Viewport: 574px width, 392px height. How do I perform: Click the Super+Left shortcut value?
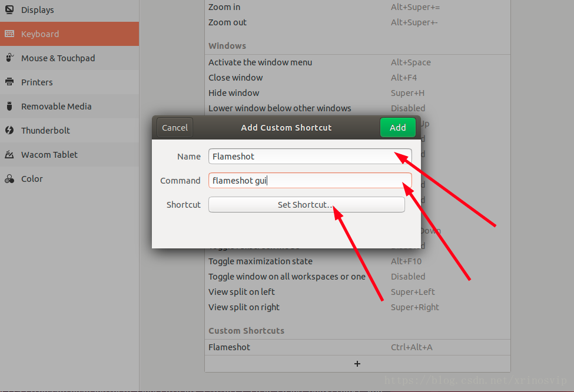click(413, 292)
